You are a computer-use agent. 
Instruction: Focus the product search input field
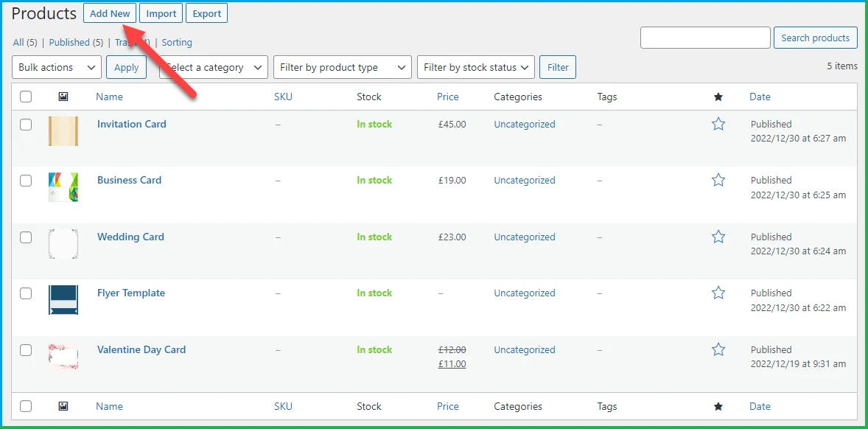(x=705, y=38)
